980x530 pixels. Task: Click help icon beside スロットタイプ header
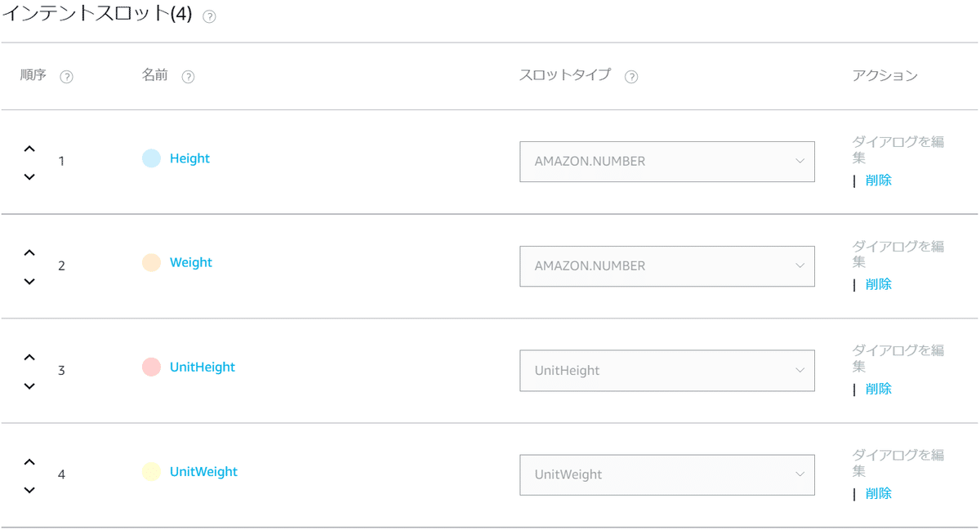631,77
